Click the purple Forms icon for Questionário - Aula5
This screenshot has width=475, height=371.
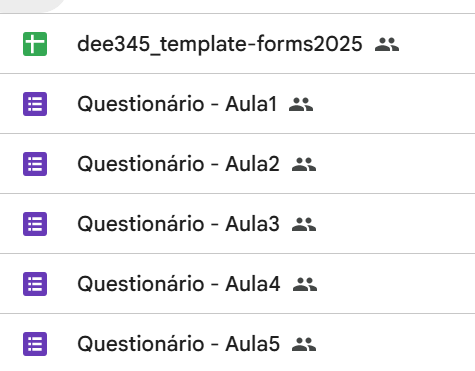pos(35,344)
